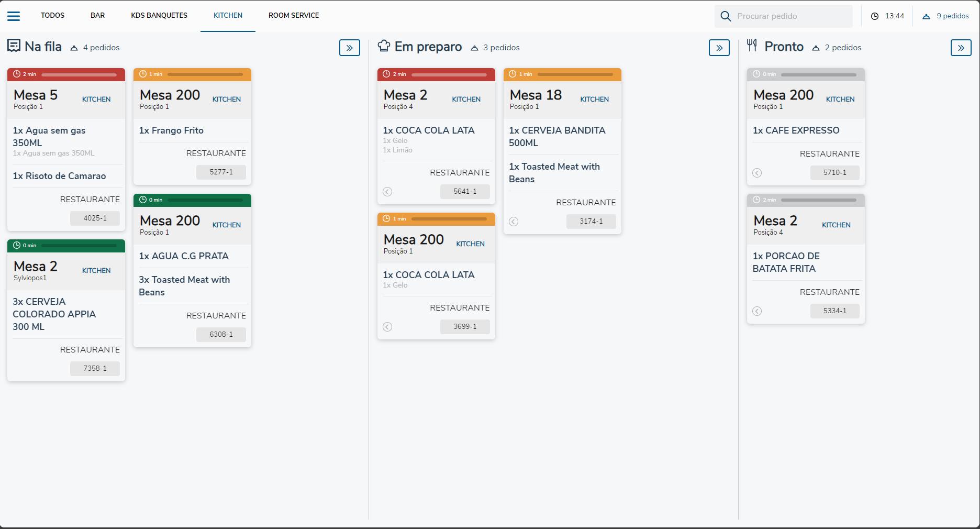Click the clock icon beside 13:44
Screen dimensions: 980x529
(x=875, y=16)
